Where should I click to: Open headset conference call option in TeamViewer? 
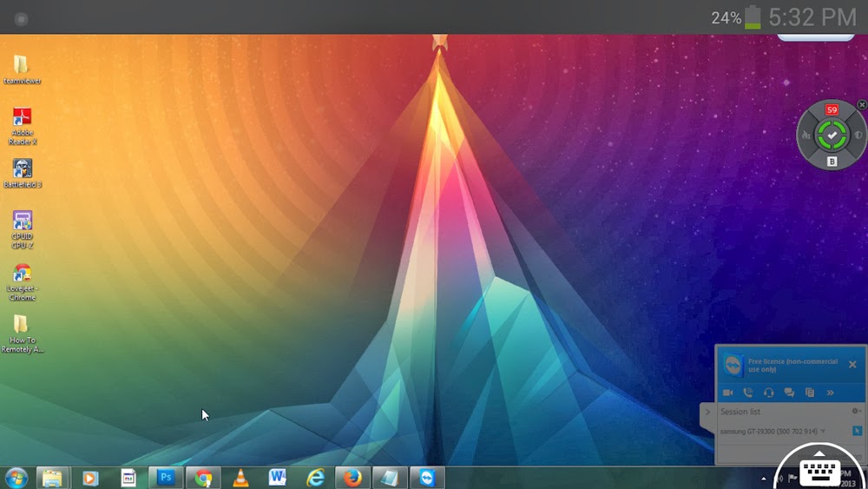pyautogui.click(x=768, y=393)
